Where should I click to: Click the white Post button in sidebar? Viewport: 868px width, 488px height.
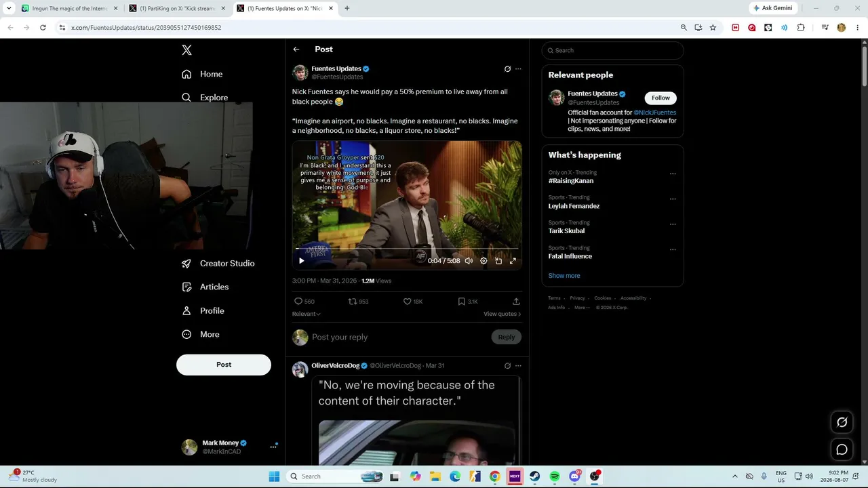click(x=224, y=365)
